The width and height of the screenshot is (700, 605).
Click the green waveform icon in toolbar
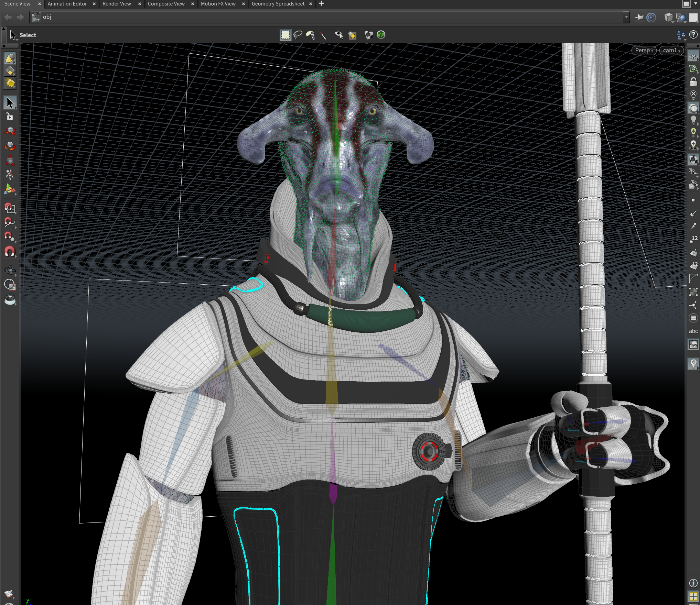tap(381, 35)
